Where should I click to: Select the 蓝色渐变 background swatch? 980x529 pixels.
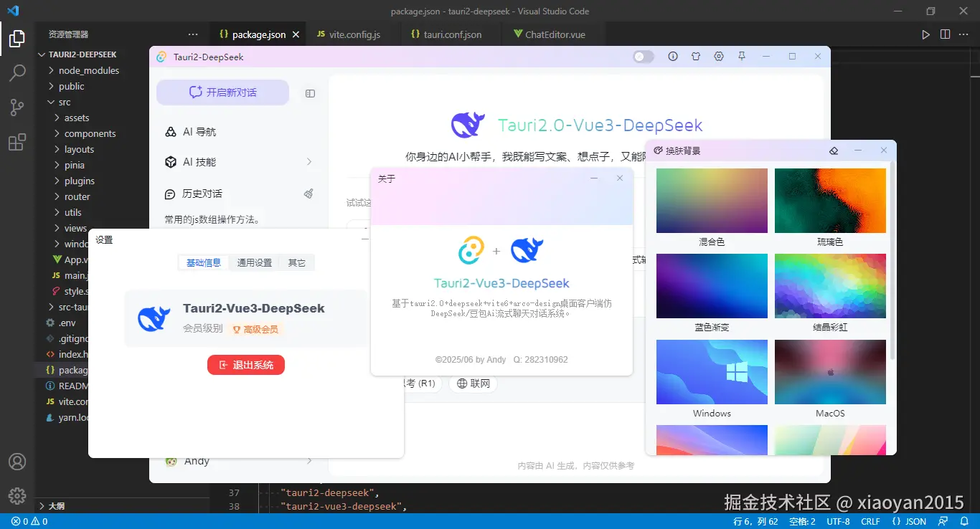tap(711, 285)
